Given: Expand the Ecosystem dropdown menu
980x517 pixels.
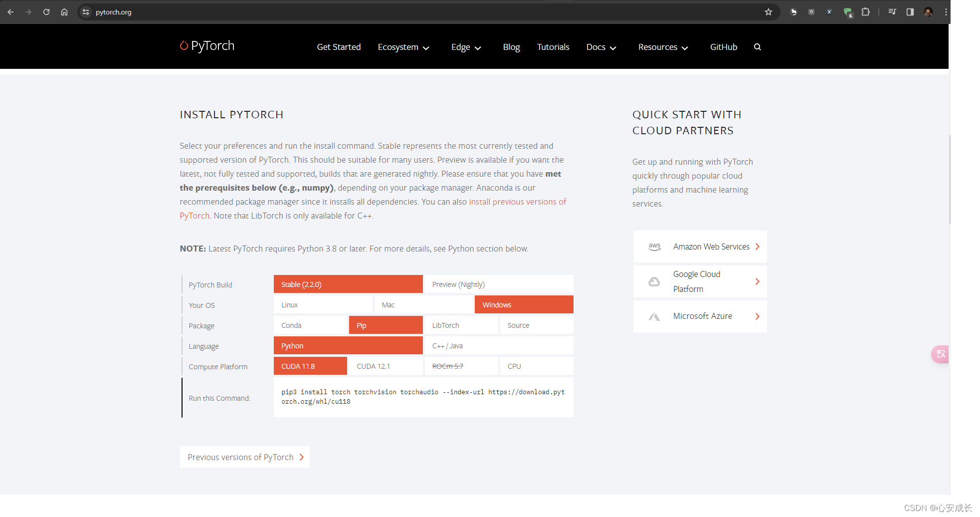Looking at the screenshot, I should [403, 47].
